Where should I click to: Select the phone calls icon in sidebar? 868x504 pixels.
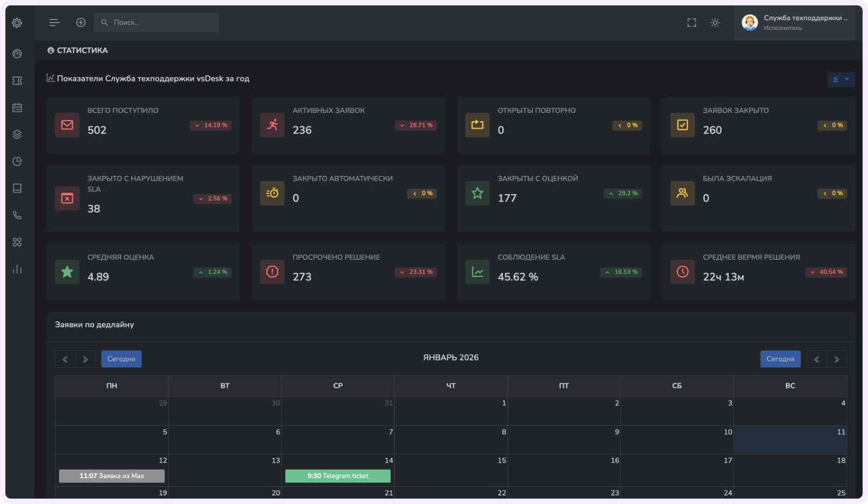(17, 215)
